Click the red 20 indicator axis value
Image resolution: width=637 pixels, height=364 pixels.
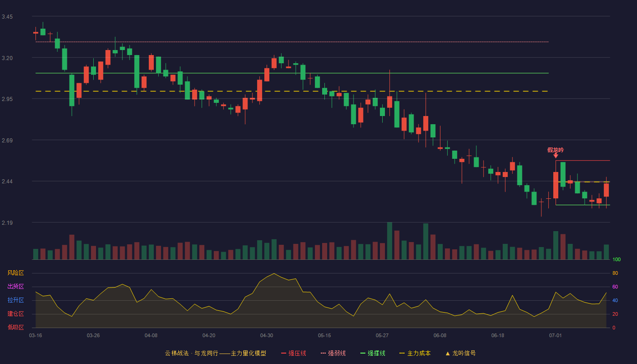(x=615, y=314)
